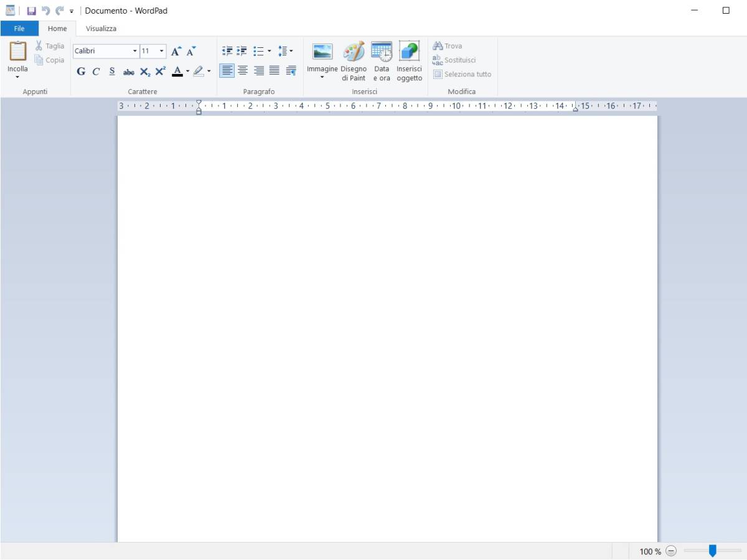Apply the font color A button
747x560 pixels.
pyautogui.click(x=177, y=72)
